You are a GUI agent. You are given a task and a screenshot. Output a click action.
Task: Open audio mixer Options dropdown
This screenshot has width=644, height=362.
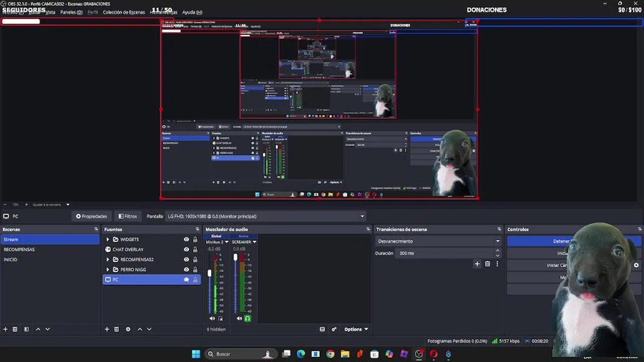[356, 329]
